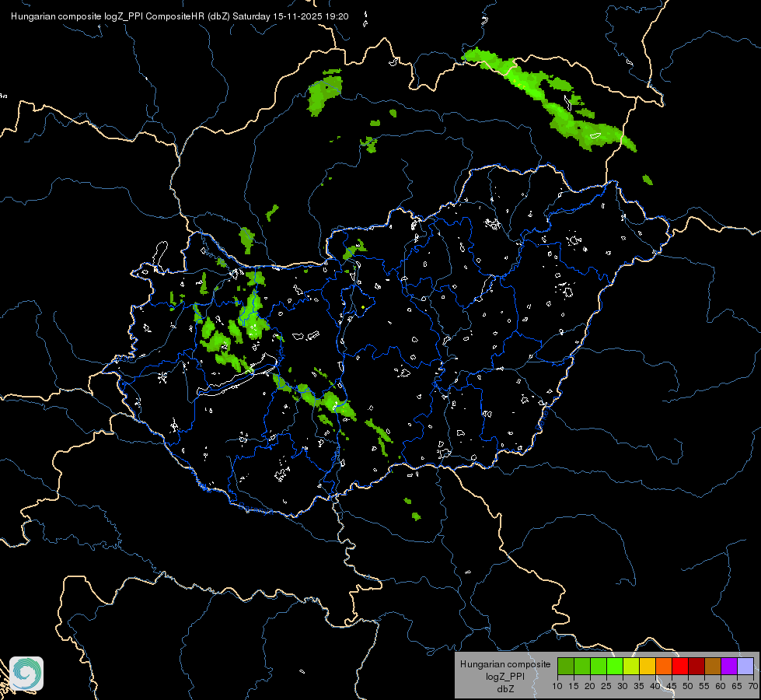The image size is (761, 700).
Task: Click 'logZ_PPI' label in the legend
Action: click(x=505, y=677)
